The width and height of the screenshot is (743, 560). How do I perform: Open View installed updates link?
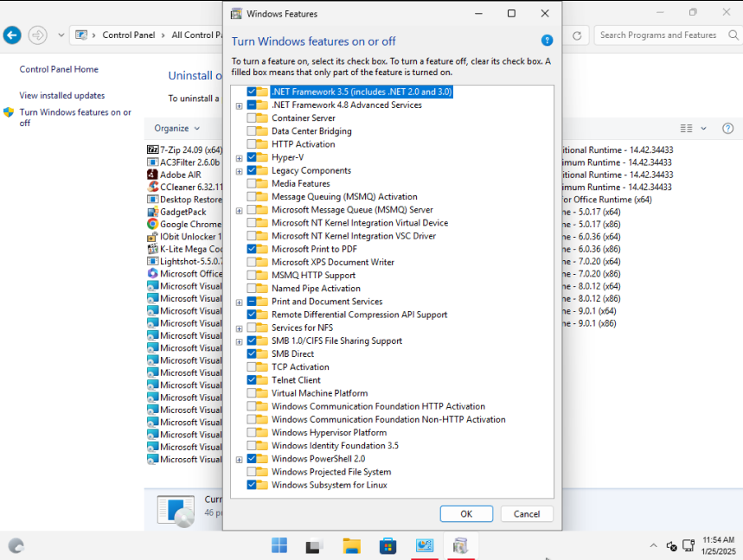click(62, 95)
